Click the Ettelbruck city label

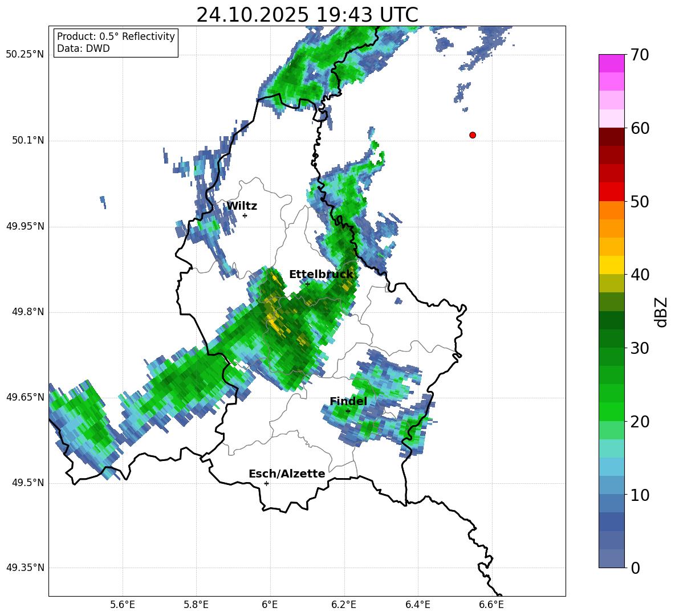[321, 275]
